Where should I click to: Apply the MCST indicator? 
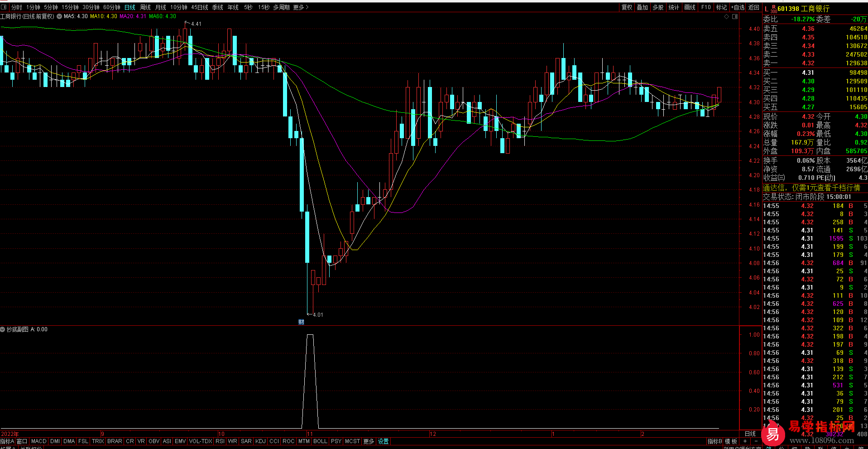coord(352,441)
